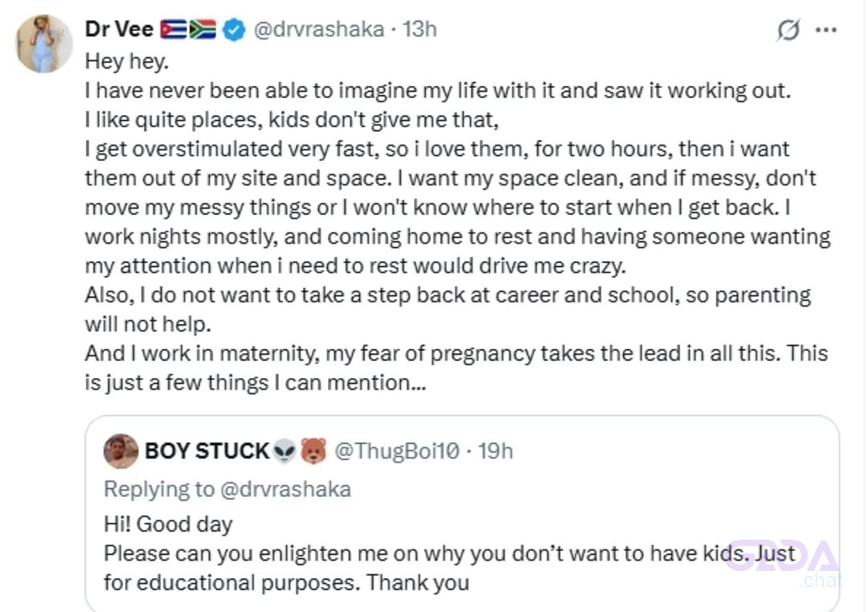Follow the 'Replying to @drvrashaka' mention
868x612 pixels.
(285, 489)
